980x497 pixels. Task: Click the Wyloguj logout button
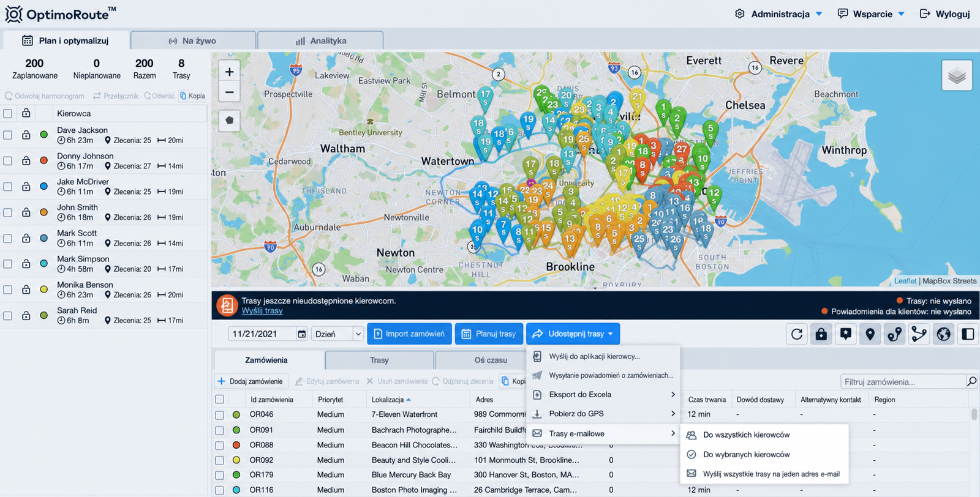pyautogui.click(x=945, y=14)
